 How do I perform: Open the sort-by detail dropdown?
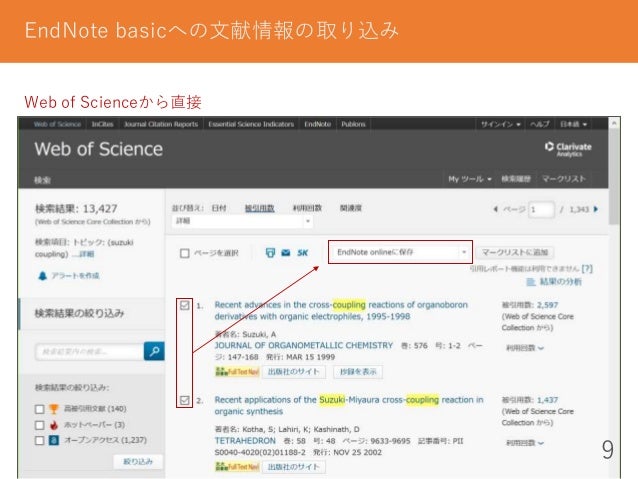[243, 221]
